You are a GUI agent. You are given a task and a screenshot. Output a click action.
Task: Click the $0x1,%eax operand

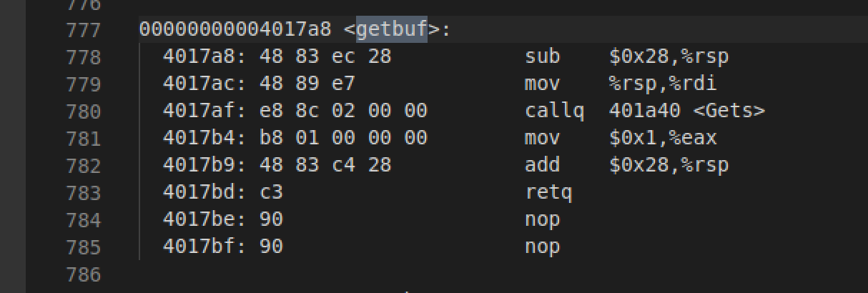tap(662, 139)
